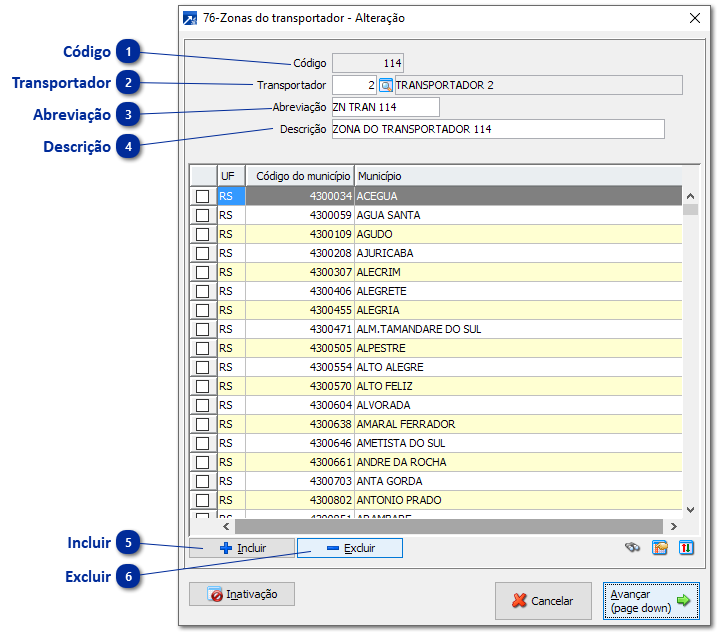The height and width of the screenshot is (637, 724).
Task: Select the ANTA GORDA municipality cell
Action: [518, 481]
